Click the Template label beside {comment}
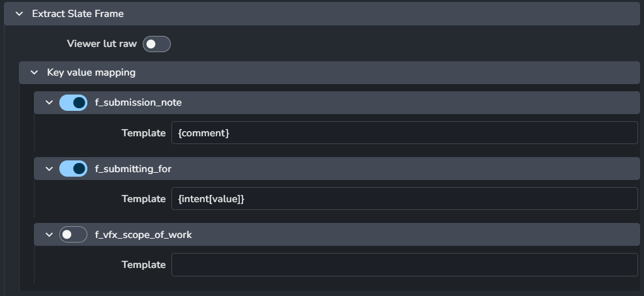The width and height of the screenshot is (644, 296). coord(143,132)
